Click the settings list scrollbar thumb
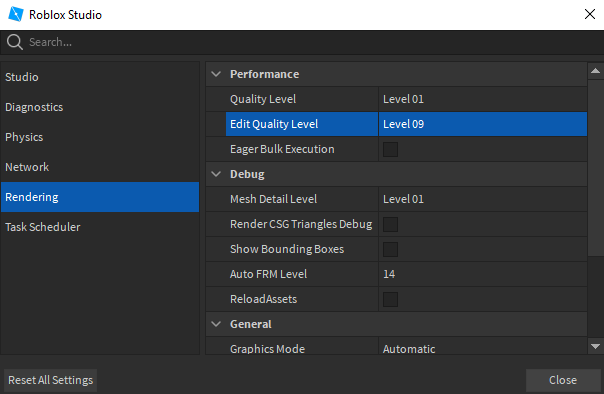The image size is (604, 394). 596,168
